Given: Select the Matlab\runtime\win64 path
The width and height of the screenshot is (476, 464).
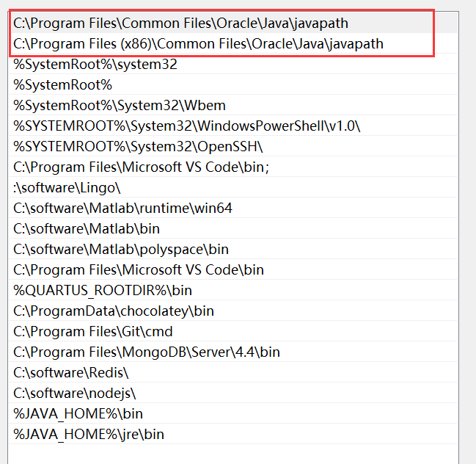Looking at the screenshot, I should click(233, 208).
